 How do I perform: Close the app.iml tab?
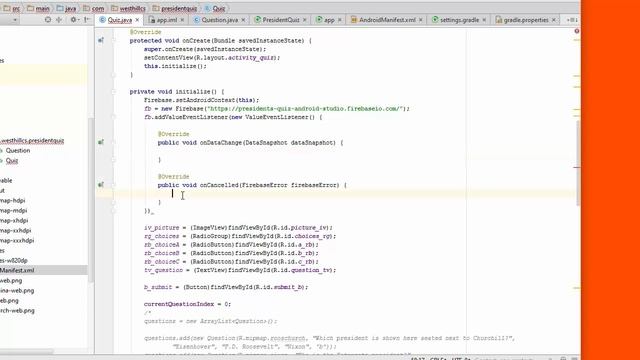[182, 20]
